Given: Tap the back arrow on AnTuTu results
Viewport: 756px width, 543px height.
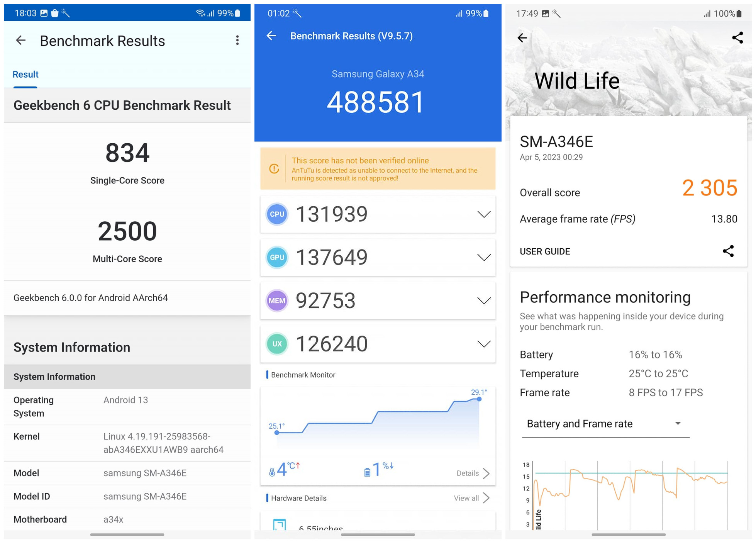Looking at the screenshot, I should pos(272,36).
